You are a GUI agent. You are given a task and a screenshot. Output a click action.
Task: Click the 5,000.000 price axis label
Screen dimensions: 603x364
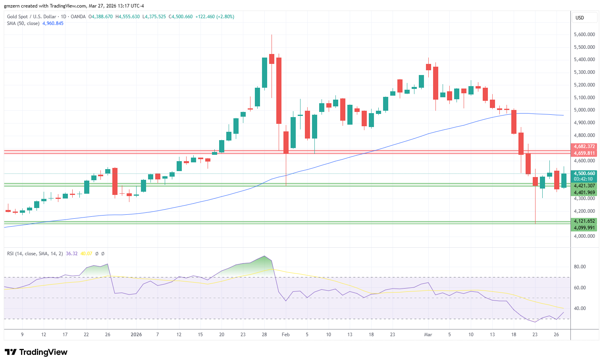584,110
